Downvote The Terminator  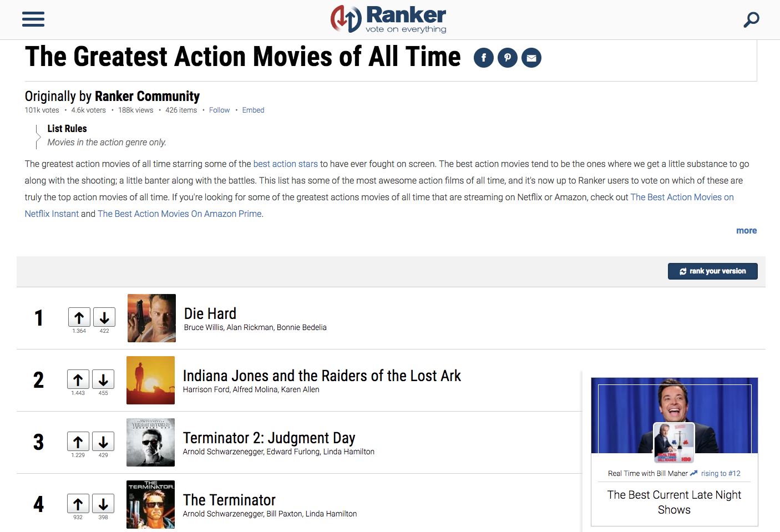pos(103,504)
